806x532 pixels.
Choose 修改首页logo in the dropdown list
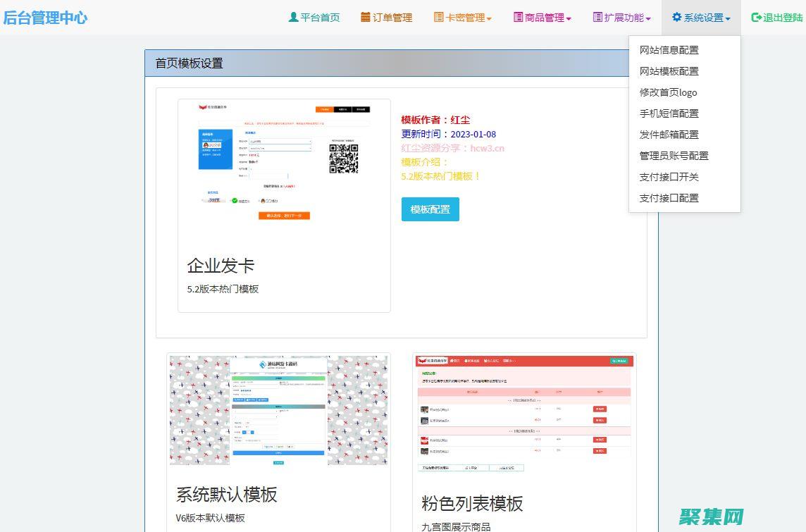click(668, 92)
